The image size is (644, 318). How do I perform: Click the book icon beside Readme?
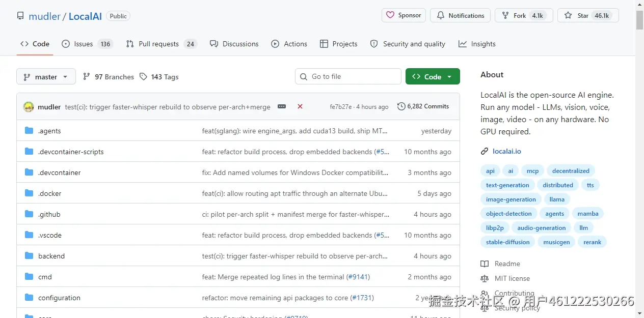point(485,264)
